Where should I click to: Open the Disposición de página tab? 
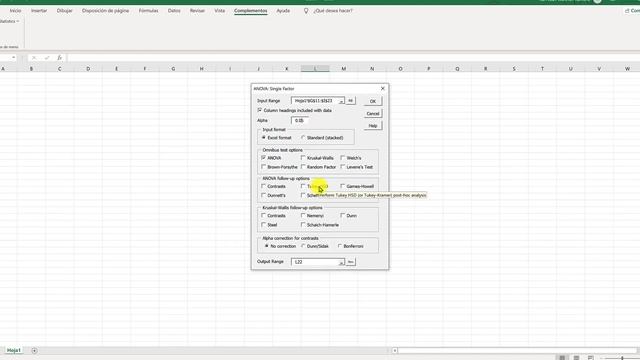coord(105,11)
